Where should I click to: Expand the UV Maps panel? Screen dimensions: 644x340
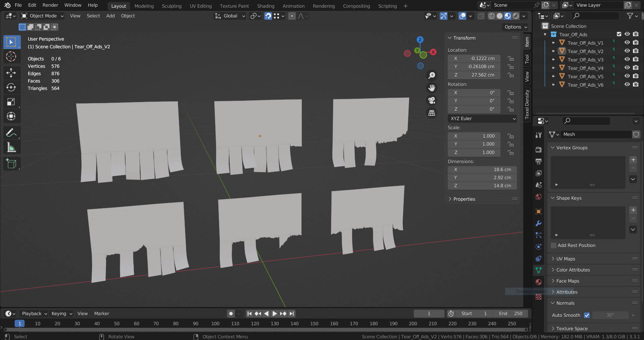point(566,259)
